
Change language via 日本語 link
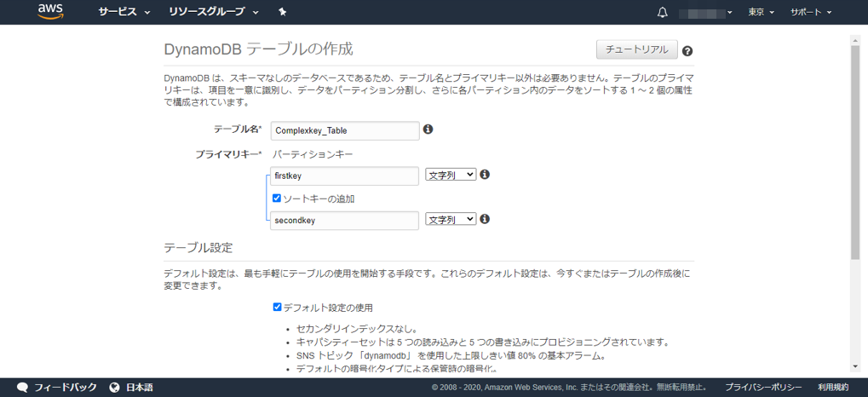point(140,387)
